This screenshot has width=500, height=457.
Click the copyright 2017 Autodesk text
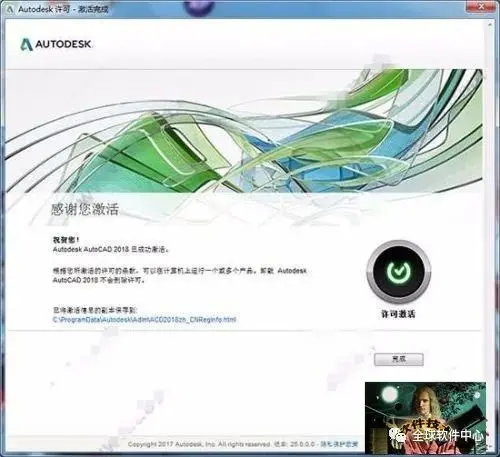click(199, 444)
